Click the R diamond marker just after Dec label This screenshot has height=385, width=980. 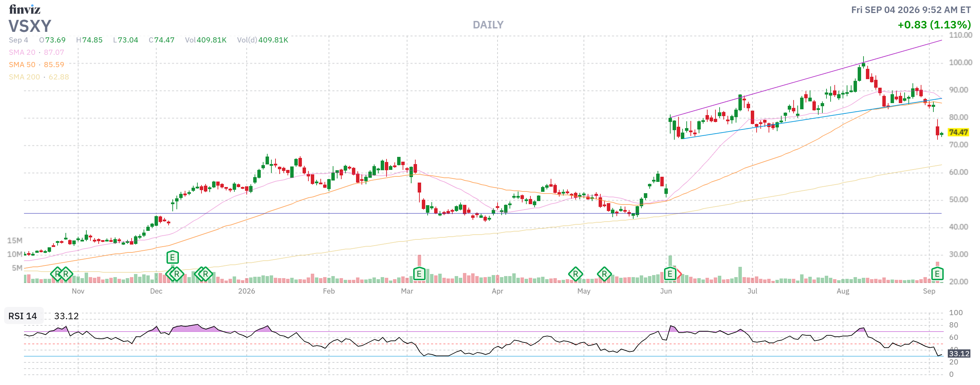click(176, 274)
